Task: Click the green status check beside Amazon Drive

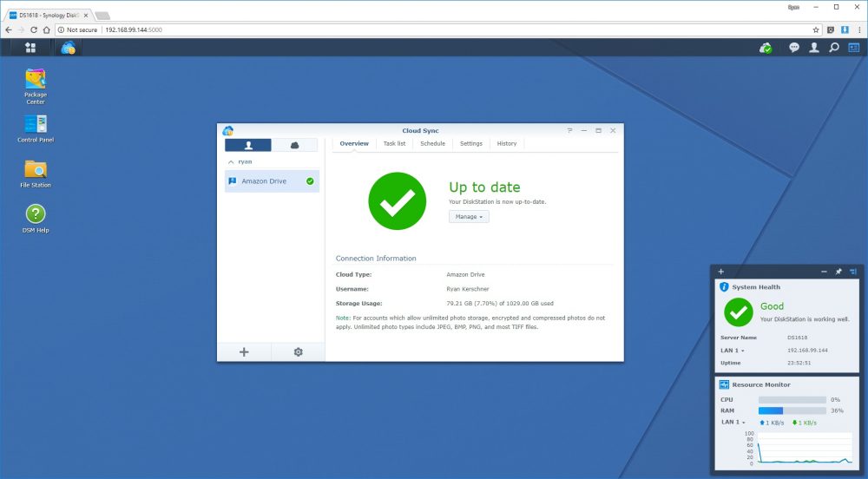Action: (x=310, y=180)
